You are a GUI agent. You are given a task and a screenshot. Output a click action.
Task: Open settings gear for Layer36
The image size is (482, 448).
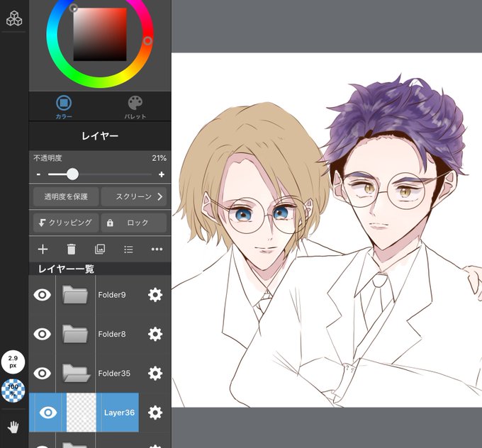coord(155,413)
